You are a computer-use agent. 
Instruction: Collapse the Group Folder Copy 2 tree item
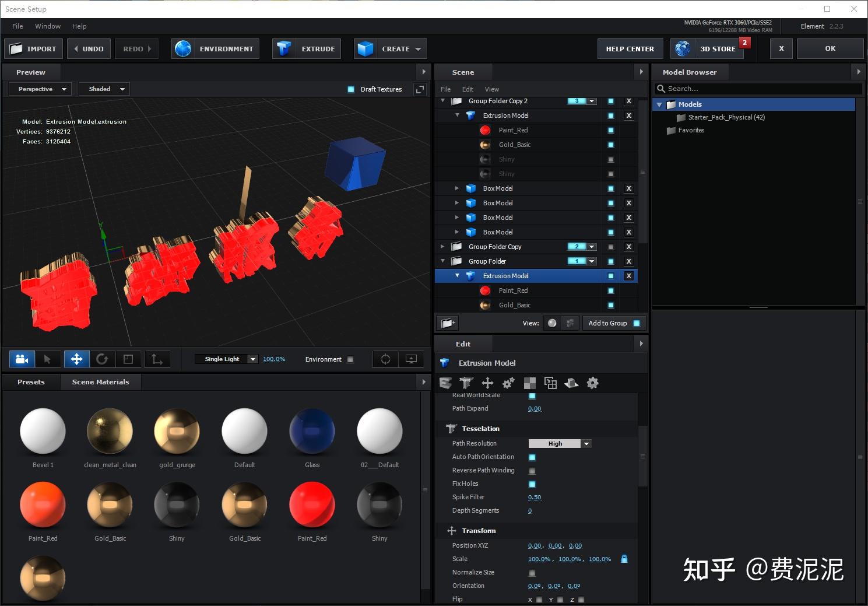[442, 101]
